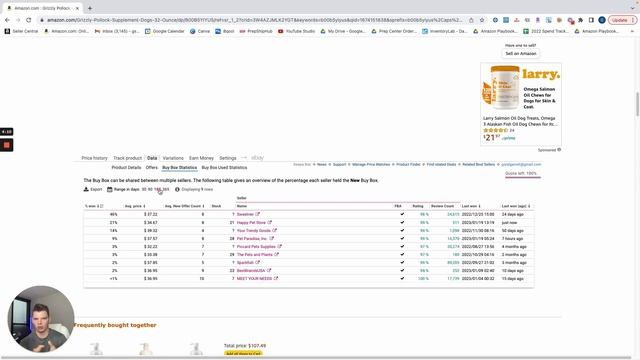The image size is (640, 360).
Task: Open the Support link in Keepa header
Action: point(339,164)
